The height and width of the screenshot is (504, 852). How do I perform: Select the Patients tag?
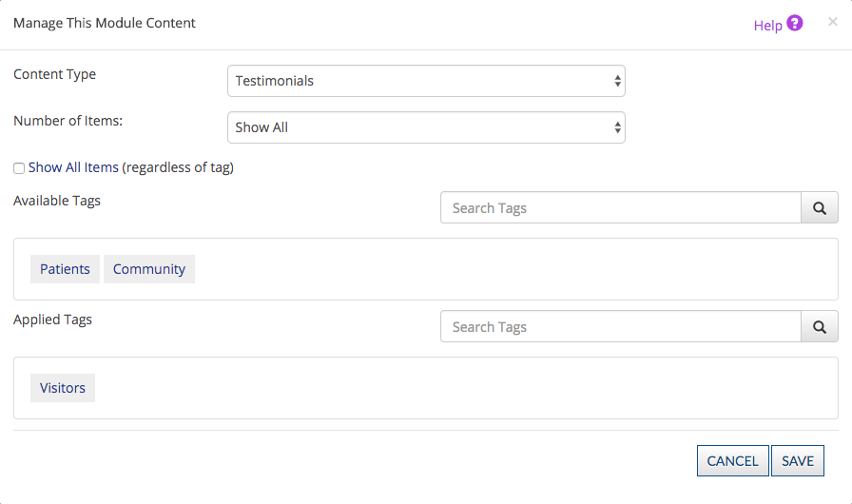(x=65, y=269)
